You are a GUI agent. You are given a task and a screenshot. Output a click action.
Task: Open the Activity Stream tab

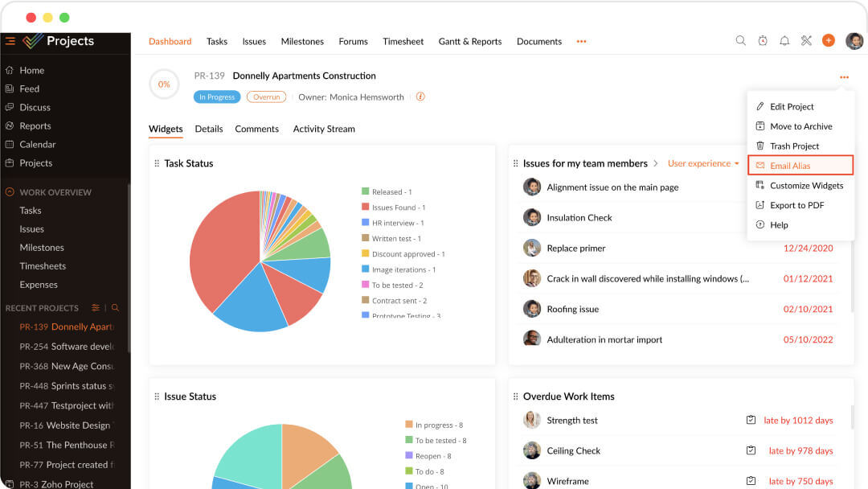pyautogui.click(x=324, y=129)
